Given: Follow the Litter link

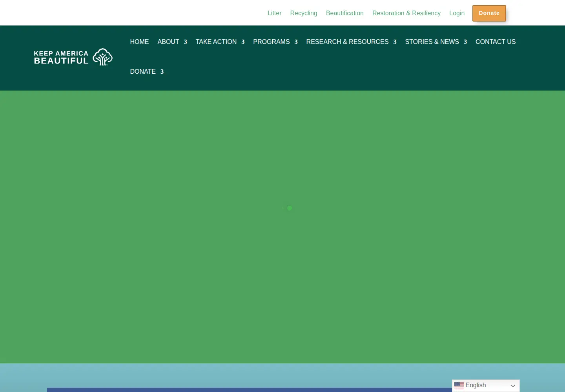Looking at the screenshot, I should pyautogui.click(x=274, y=13).
